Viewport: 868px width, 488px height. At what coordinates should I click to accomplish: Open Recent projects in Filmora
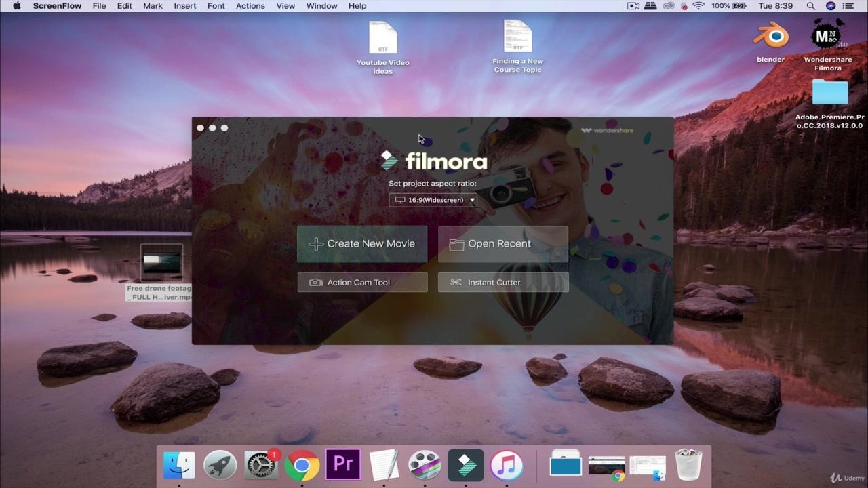coord(503,244)
